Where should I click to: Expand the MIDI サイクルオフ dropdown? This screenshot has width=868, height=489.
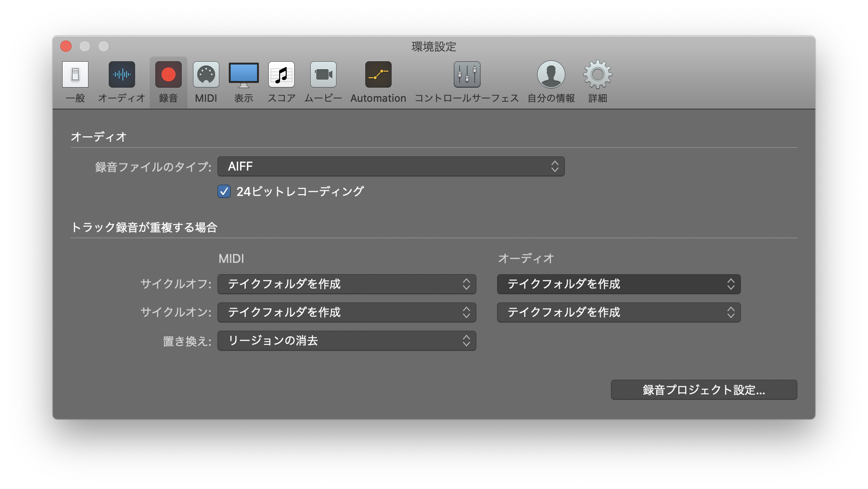[346, 284]
